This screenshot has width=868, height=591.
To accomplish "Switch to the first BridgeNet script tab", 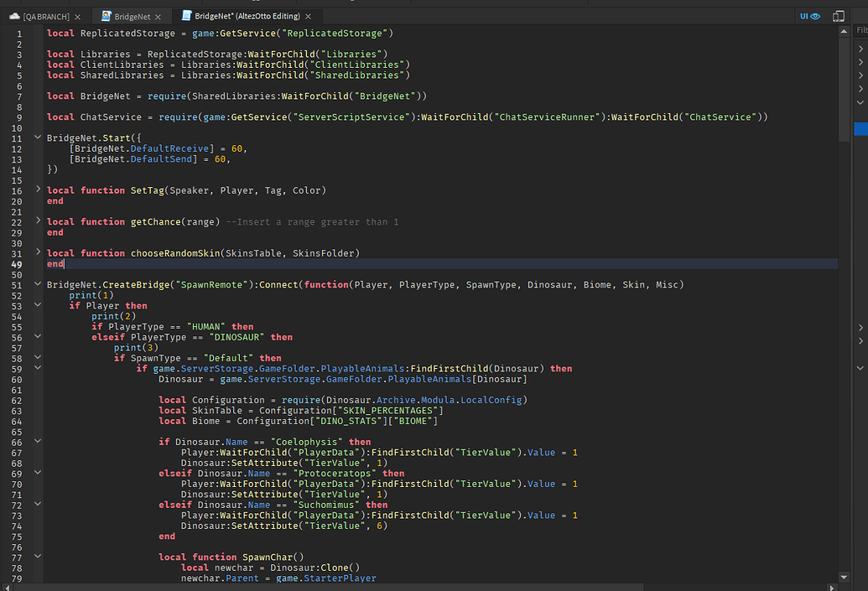I will point(133,17).
